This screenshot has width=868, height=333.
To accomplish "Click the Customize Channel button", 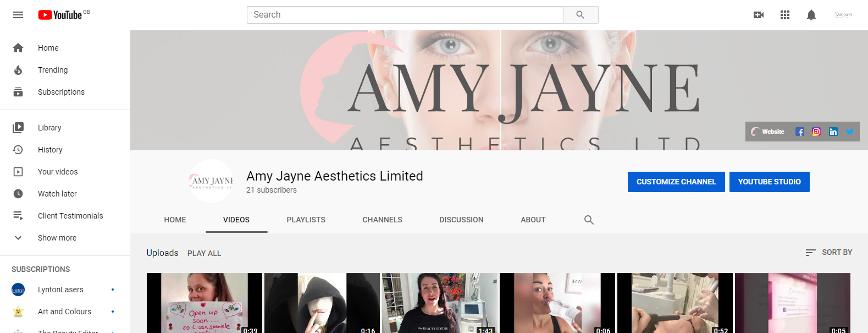I will tap(676, 182).
